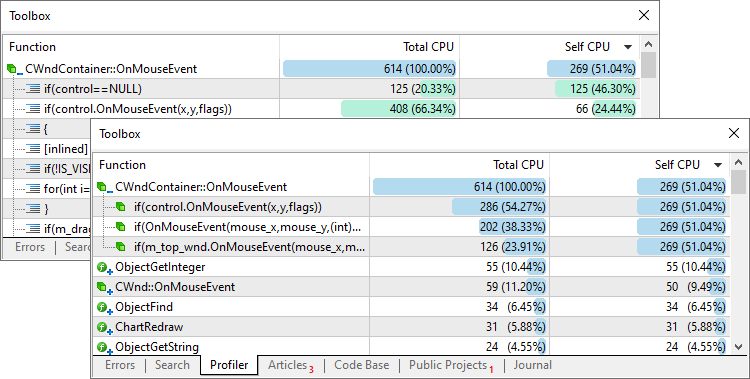Close the front Toolbox window
The height and width of the screenshot is (379, 750).
[x=734, y=133]
